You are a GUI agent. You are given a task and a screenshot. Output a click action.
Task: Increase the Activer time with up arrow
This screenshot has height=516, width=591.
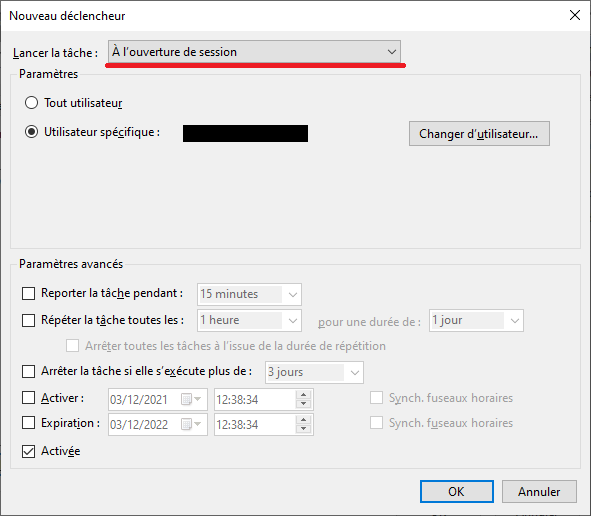point(303,395)
